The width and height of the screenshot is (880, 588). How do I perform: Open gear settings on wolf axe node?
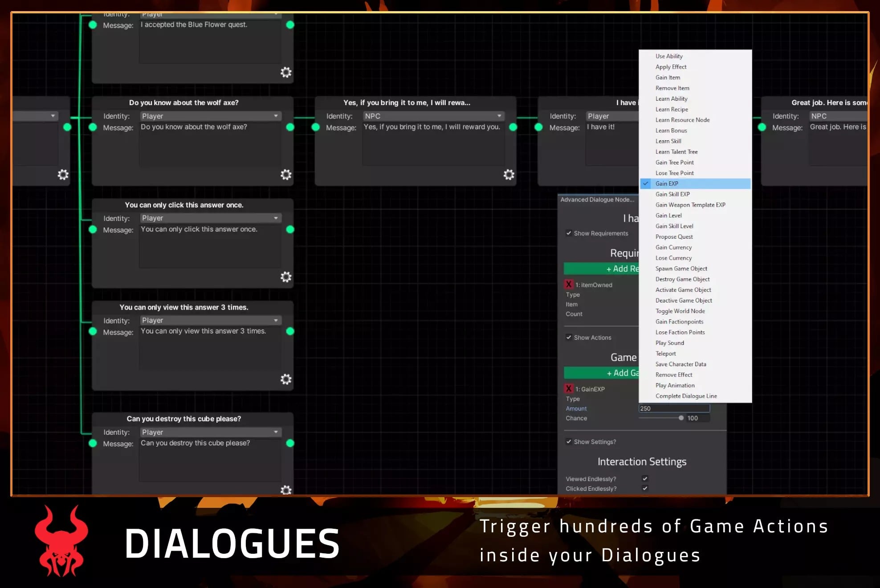(286, 175)
